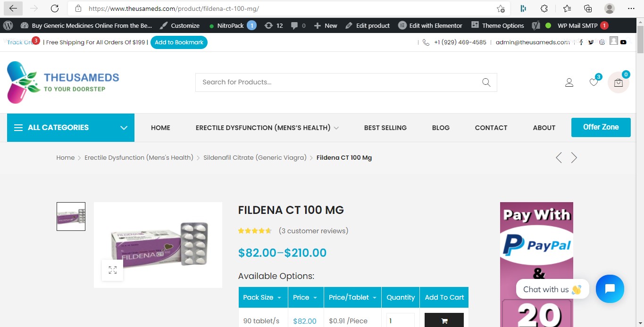Click the teal bars extension icon
This screenshot has width=644, height=327.
pyautogui.click(x=523, y=8)
